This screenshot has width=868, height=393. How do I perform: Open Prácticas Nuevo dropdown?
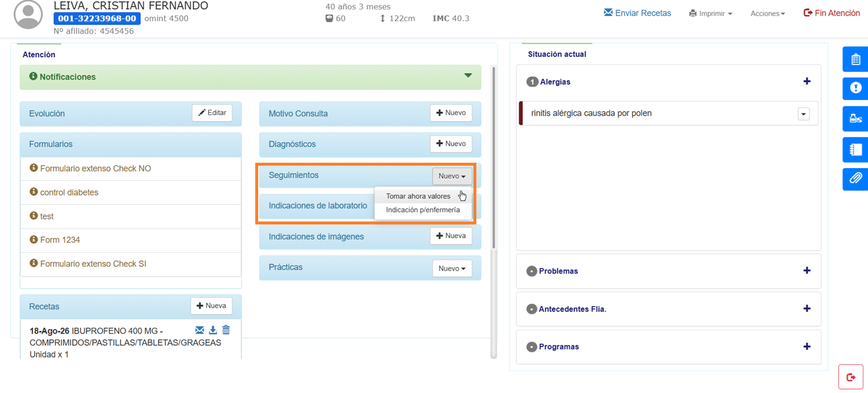(x=452, y=268)
